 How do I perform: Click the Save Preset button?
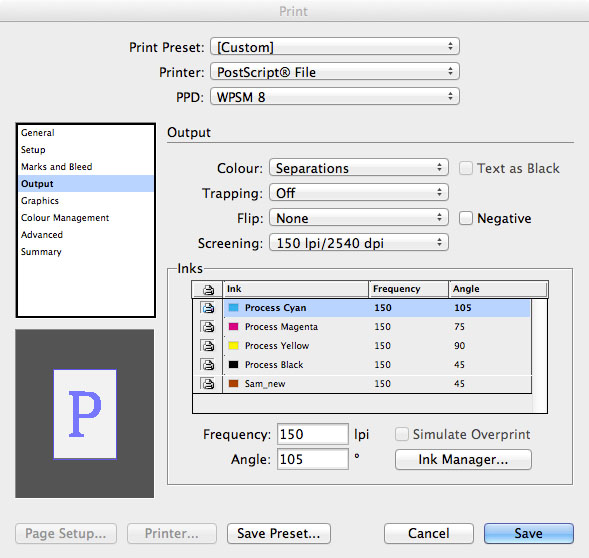[x=279, y=533]
